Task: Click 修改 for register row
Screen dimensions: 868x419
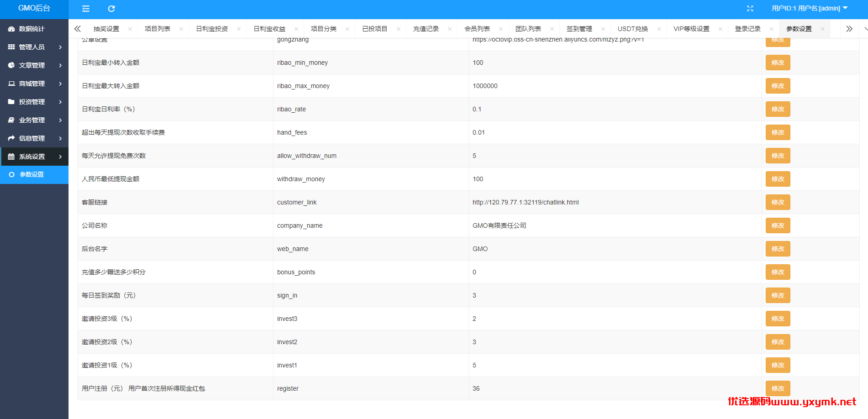Action: (x=778, y=388)
